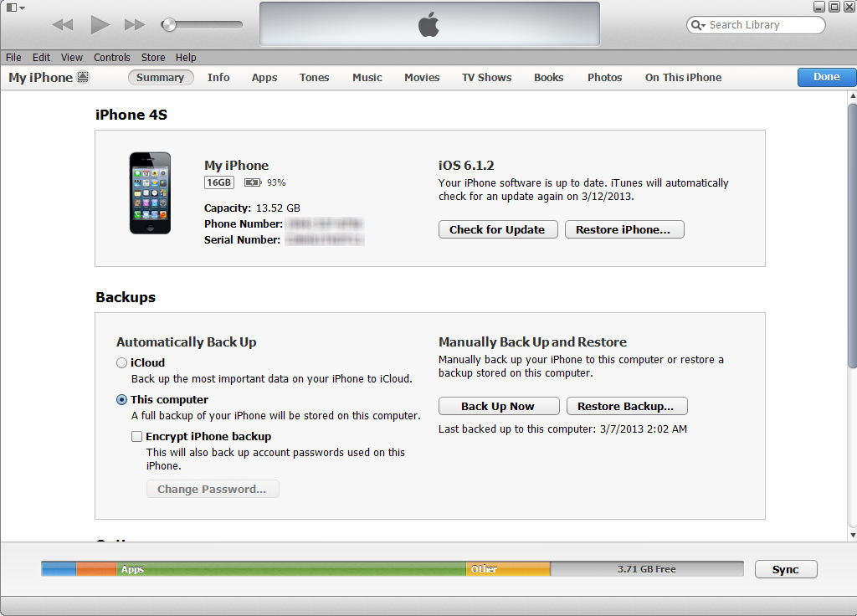
Task: Open the Help menu
Action: (x=186, y=58)
